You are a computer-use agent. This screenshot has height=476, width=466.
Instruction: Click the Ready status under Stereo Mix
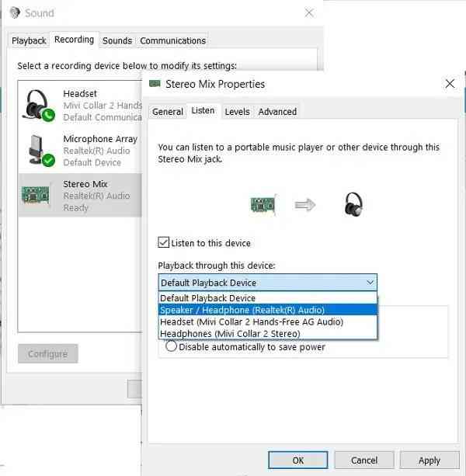75,207
